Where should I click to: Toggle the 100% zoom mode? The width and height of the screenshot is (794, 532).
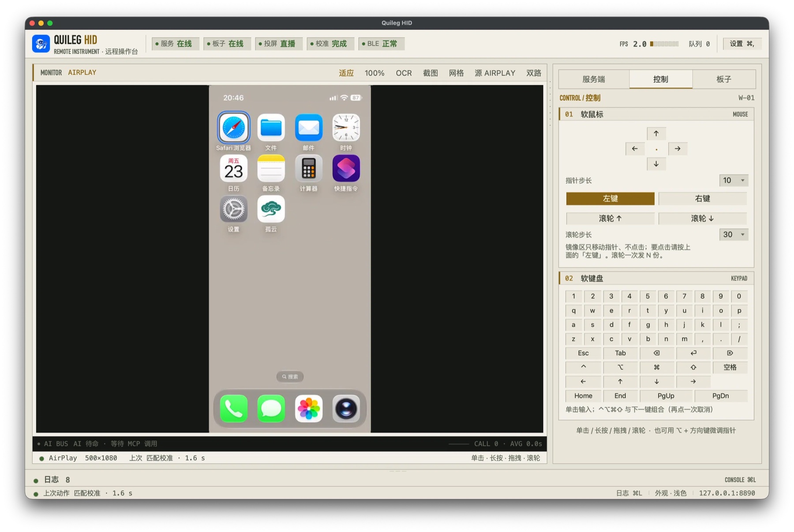(x=374, y=73)
